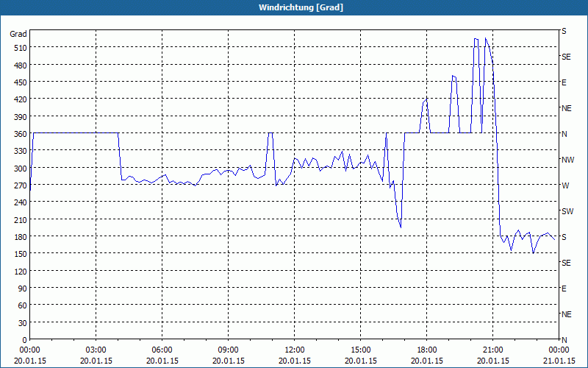Click the 90 degree axis label

tap(23, 289)
